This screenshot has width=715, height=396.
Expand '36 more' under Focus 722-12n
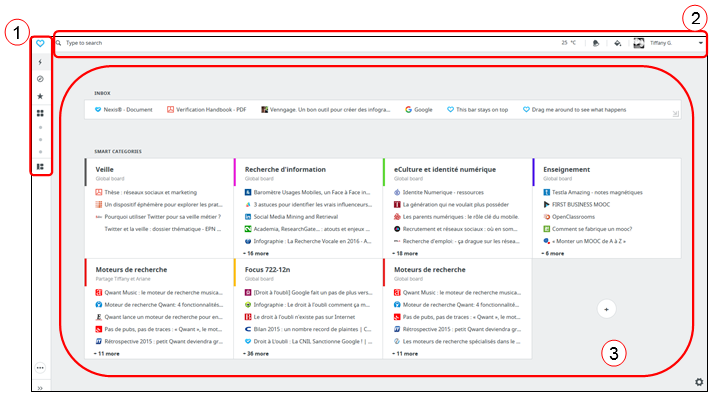pyautogui.click(x=256, y=354)
